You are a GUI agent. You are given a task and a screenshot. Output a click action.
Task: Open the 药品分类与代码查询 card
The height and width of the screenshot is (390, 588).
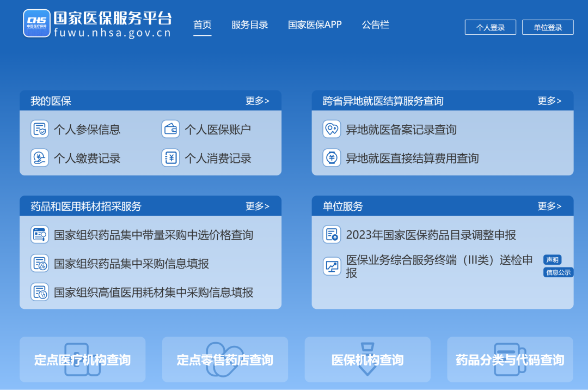pyautogui.click(x=510, y=359)
